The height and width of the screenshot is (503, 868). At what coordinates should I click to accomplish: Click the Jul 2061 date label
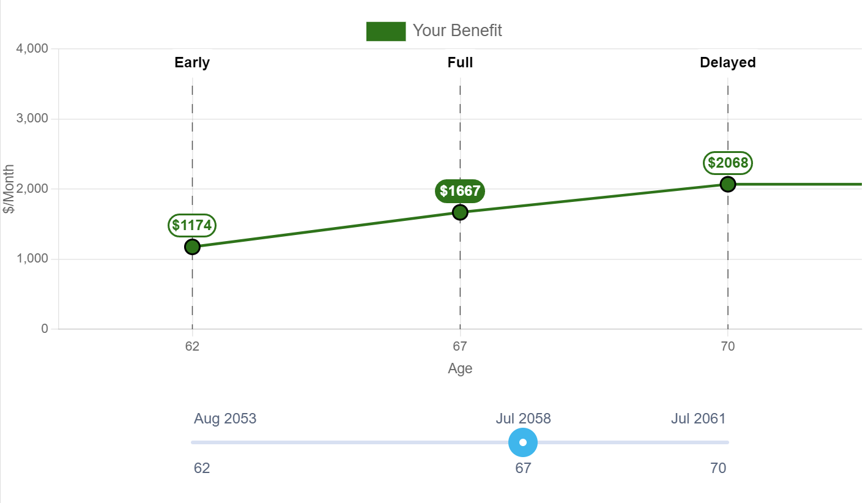[x=698, y=419]
